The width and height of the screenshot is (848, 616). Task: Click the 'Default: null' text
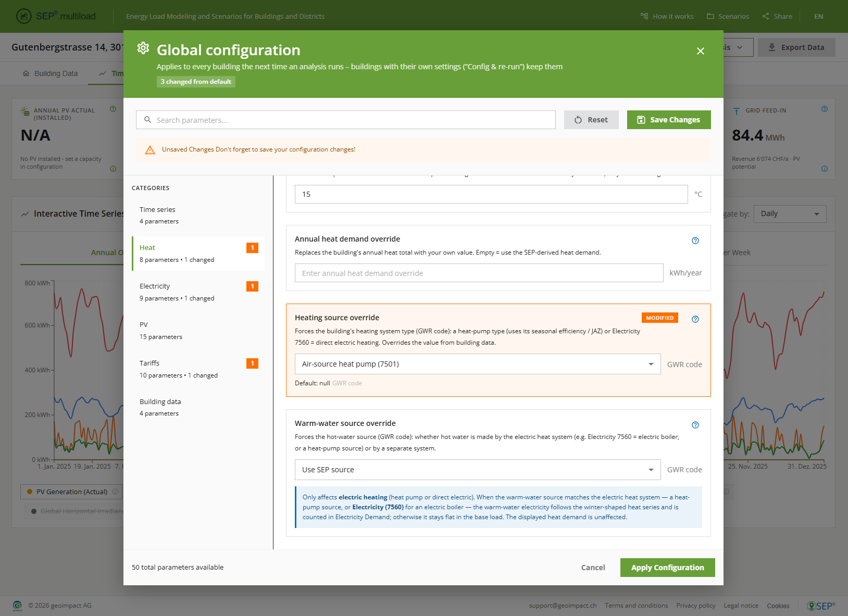point(313,383)
